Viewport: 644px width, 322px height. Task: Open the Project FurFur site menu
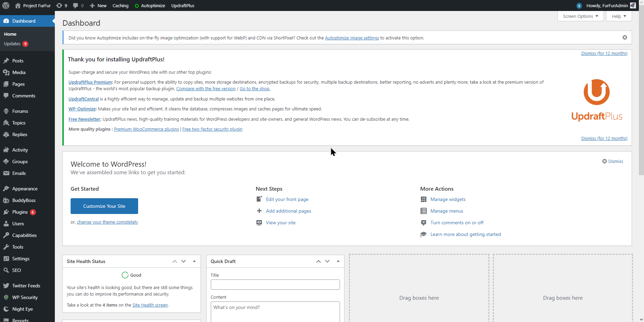33,5
